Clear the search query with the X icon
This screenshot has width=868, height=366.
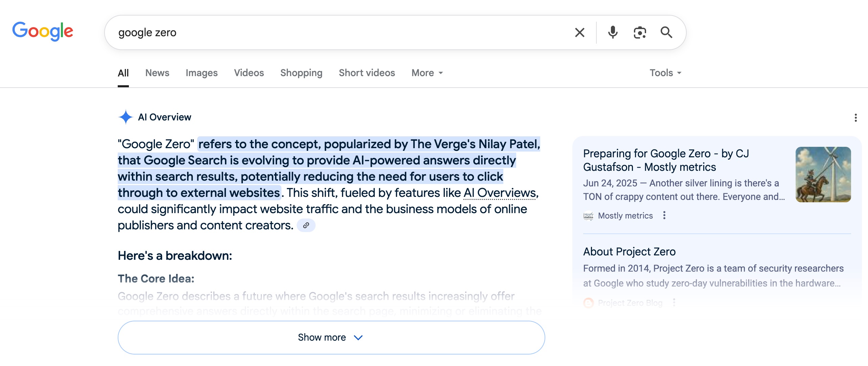coord(580,32)
